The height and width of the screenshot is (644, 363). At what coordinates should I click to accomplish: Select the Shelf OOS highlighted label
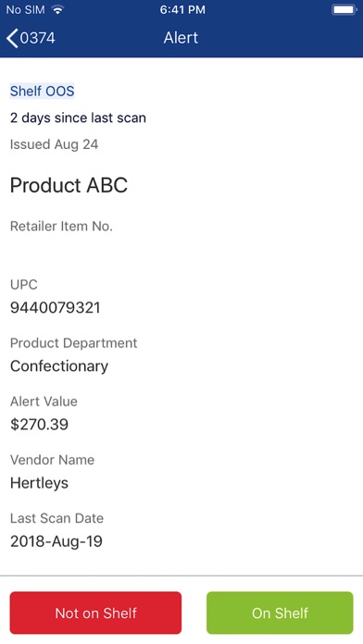[43, 92]
